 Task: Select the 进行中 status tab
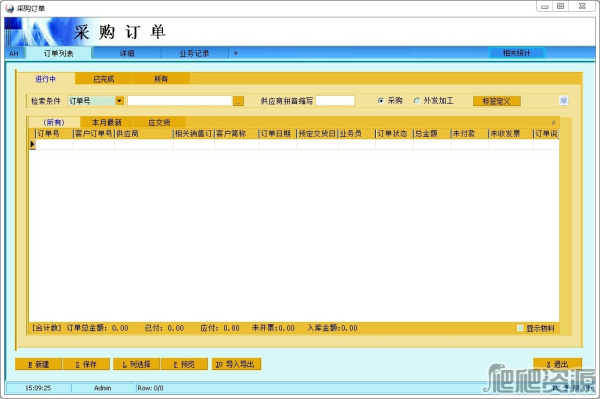(46, 79)
